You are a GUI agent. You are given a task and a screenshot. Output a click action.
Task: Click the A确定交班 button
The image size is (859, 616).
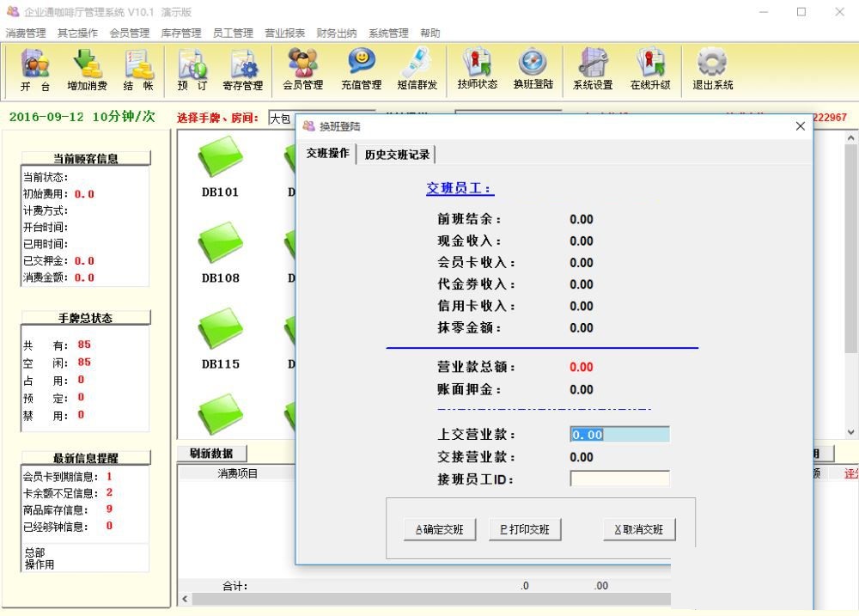(x=439, y=529)
